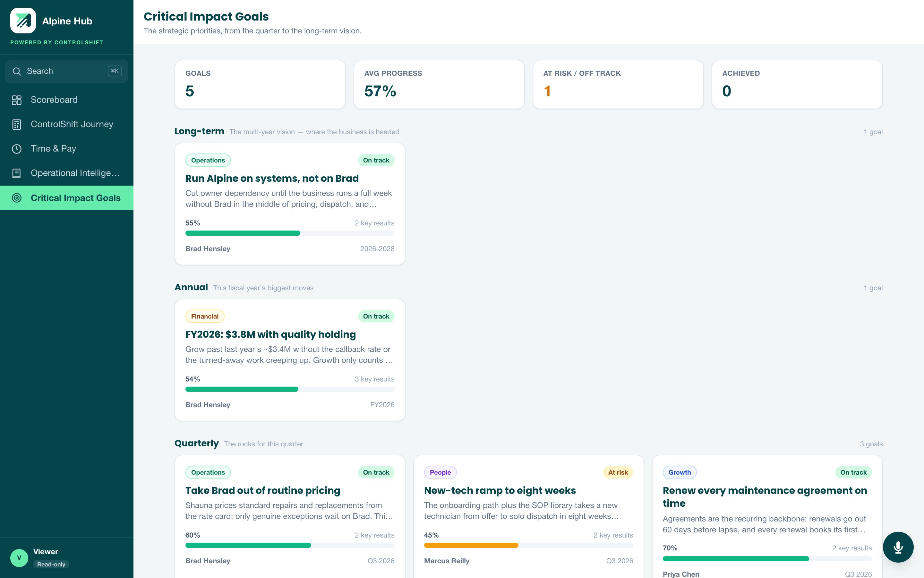Click the Long-term section heading

(199, 131)
